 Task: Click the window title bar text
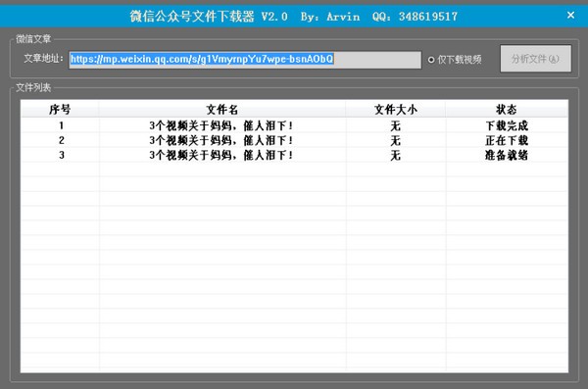pyautogui.click(x=294, y=16)
